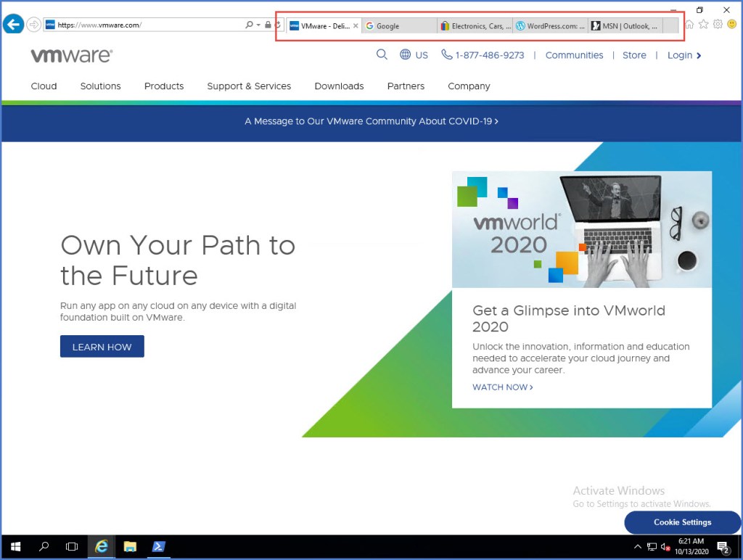743x560 pixels.
Task: Show hidden system tray icons
Action: 638,547
